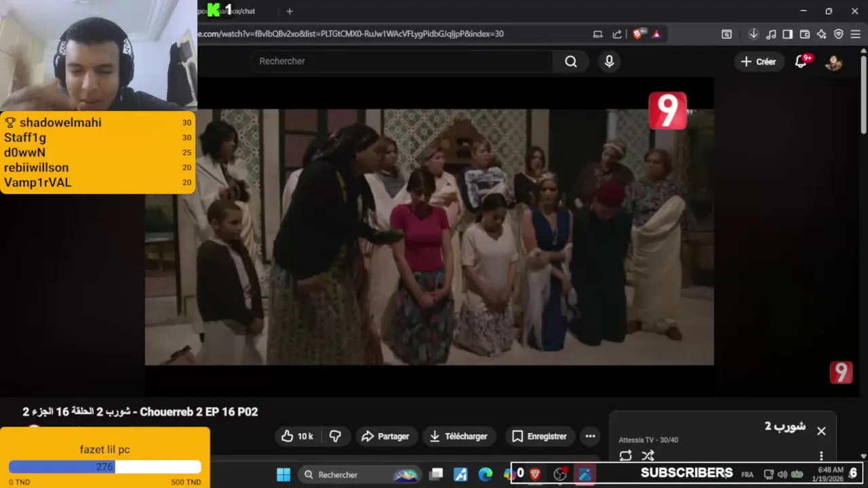Open the Brave browser taskbar icon
The height and width of the screenshot is (488, 868).
pos(535,474)
